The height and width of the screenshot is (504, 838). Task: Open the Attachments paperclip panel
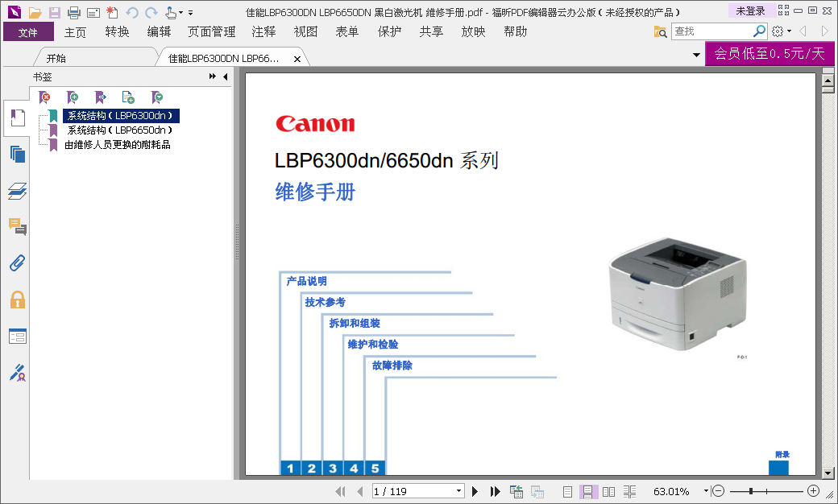[x=17, y=263]
